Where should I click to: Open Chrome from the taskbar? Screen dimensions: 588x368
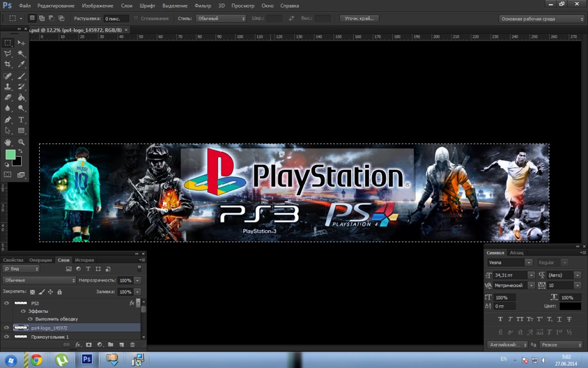pyautogui.click(x=36, y=360)
